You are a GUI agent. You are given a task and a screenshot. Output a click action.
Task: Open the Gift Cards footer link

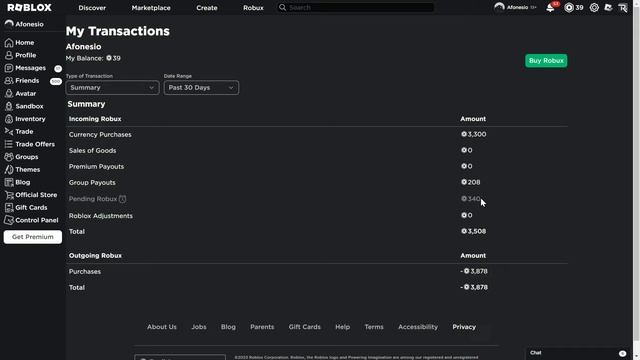(x=304, y=327)
